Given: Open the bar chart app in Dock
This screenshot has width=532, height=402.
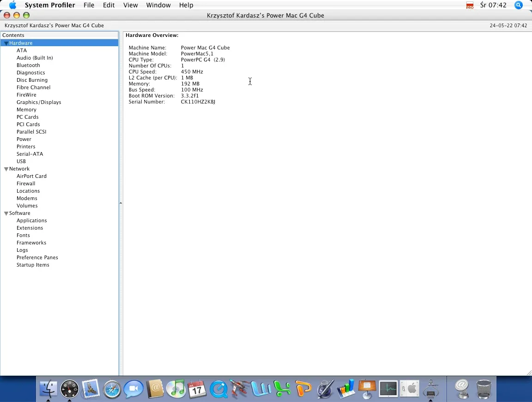Looking at the screenshot, I should point(346,389).
